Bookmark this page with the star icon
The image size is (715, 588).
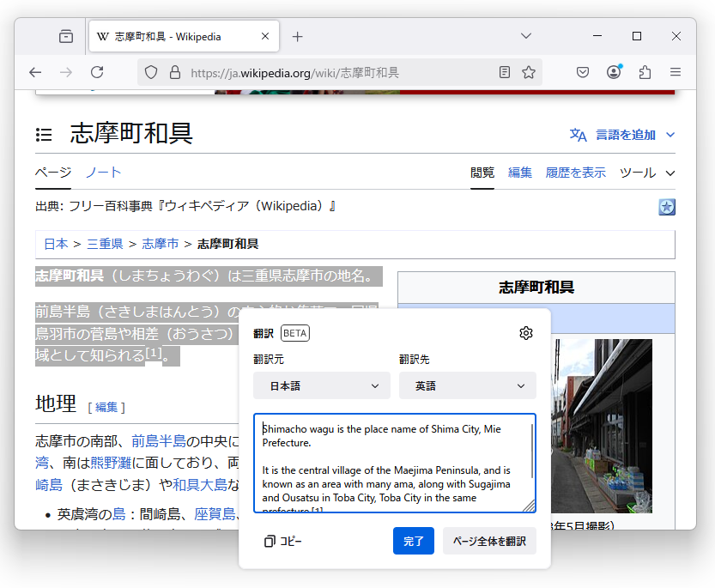[x=528, y=72]
